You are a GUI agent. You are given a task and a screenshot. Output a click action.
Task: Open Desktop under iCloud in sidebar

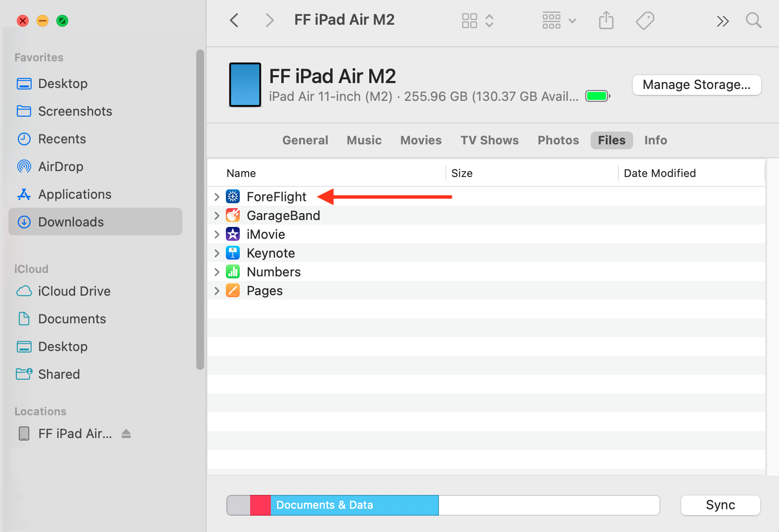click(95, 347)
